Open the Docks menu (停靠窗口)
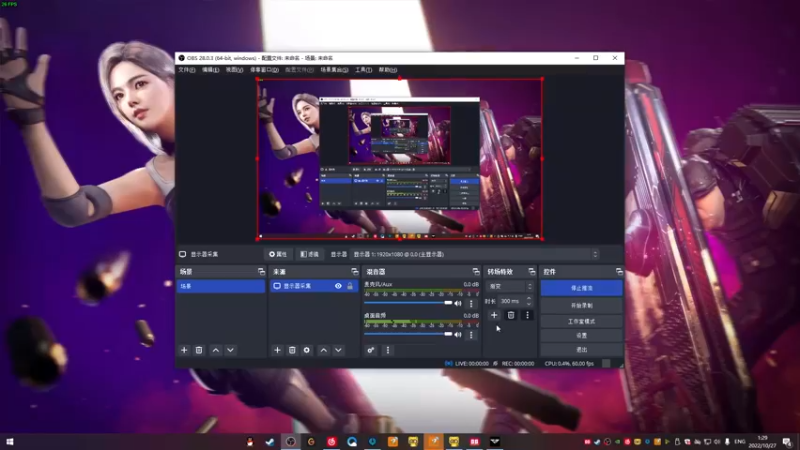The width and height of the screenshot is (800, 450). click(x=264, y=70)
